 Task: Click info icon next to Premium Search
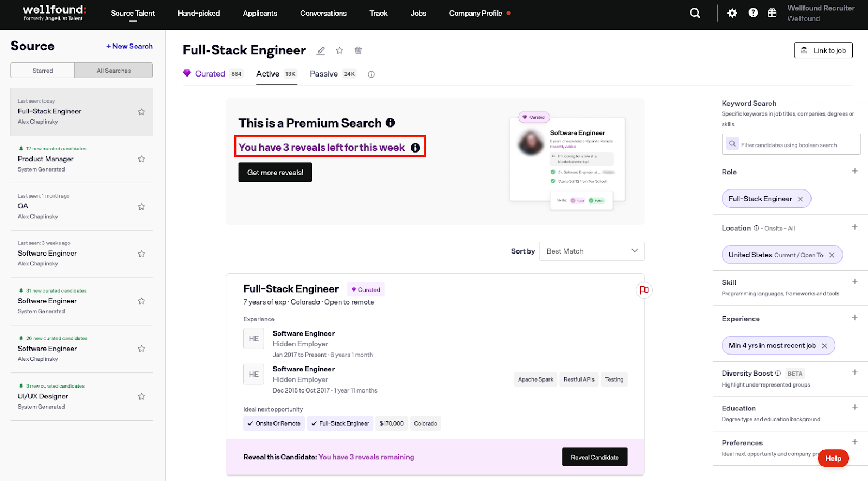[x=390, y=123]
